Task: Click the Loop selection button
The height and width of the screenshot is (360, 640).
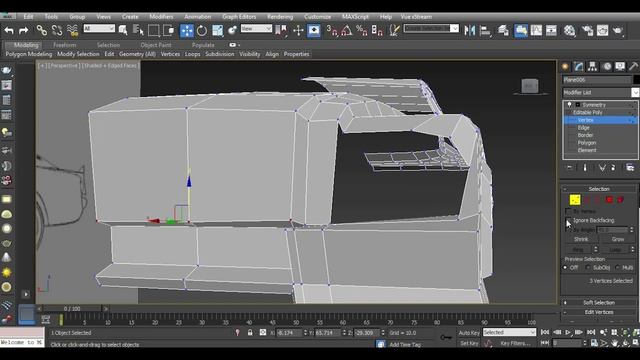Action: point(615,249)
